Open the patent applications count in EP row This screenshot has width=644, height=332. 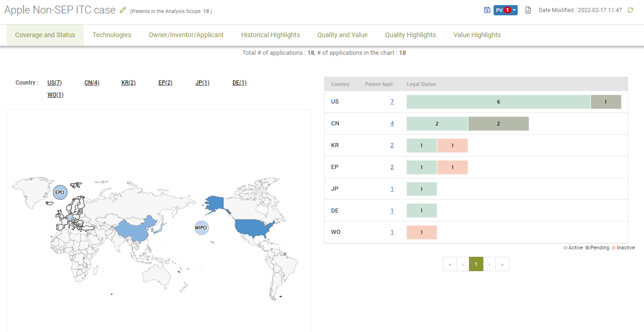click(x=392, y=167)
